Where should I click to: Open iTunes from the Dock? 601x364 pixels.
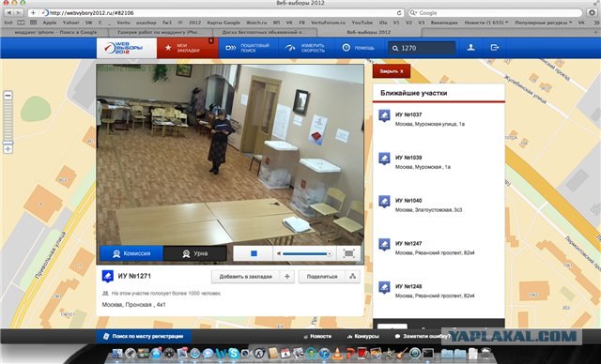(324, 354)
